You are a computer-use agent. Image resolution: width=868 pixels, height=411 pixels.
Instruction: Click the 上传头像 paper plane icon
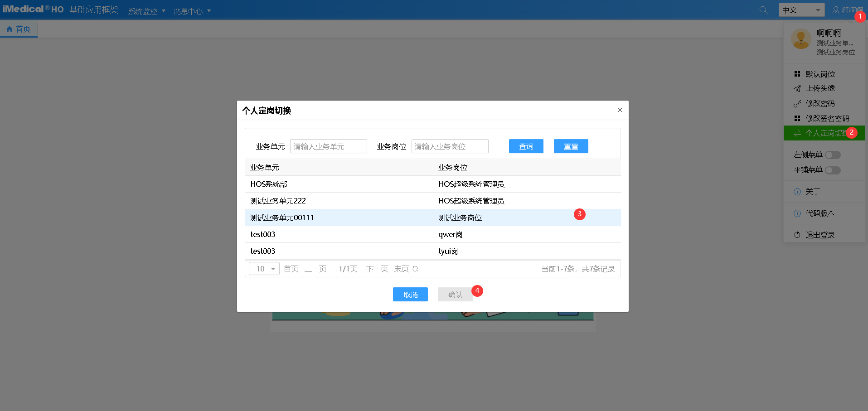click(797, 88)
